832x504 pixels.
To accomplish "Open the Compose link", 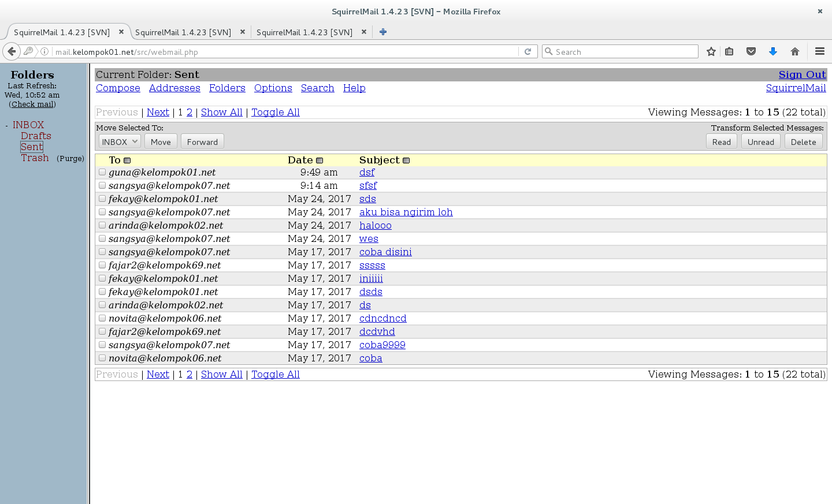I will [118, 88].
